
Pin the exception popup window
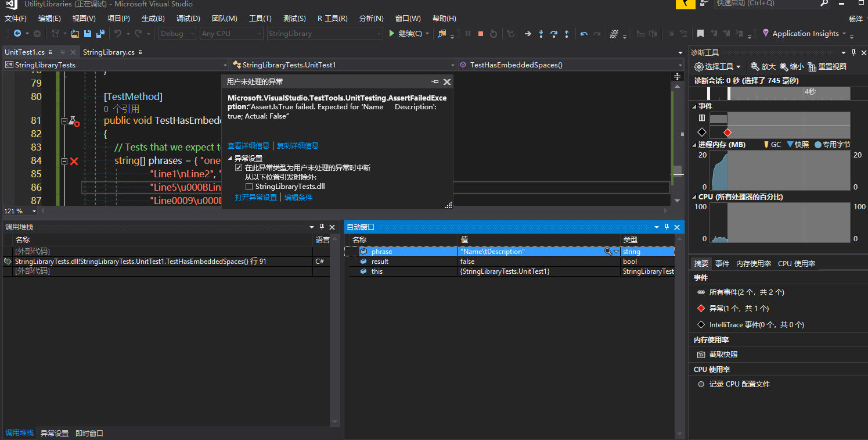pos(435,82)
